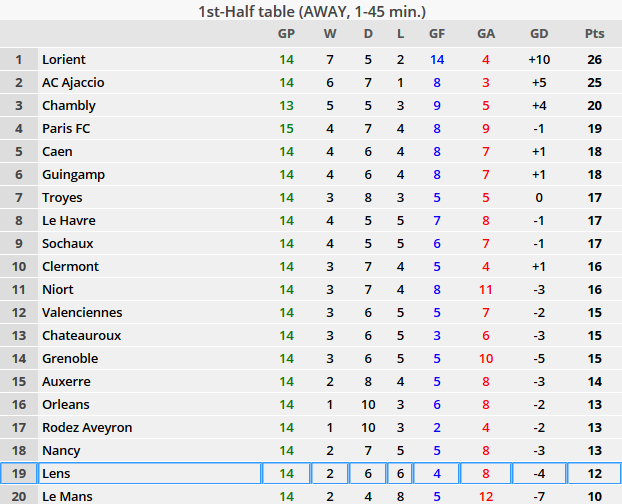This screenshot has height=504, width=622.
Task: Click the Lorient team name
Action: [x=64, y=59]
